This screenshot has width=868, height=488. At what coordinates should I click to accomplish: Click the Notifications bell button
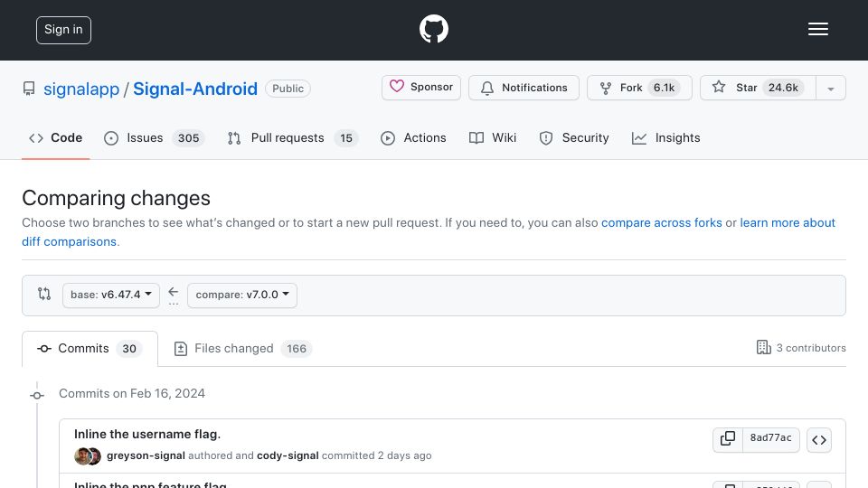coord(524,88)
